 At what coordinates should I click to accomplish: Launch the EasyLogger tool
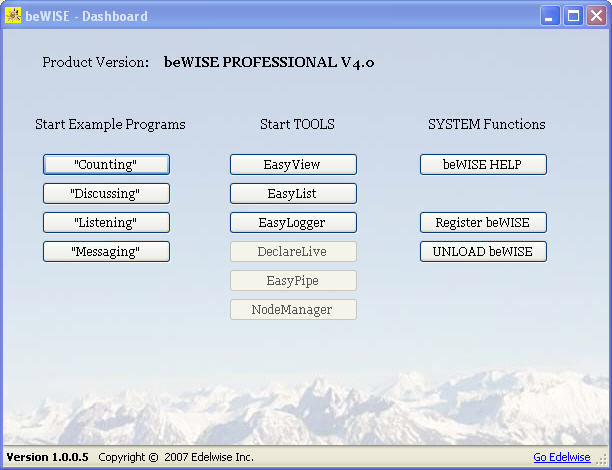[x=293, y=222]
